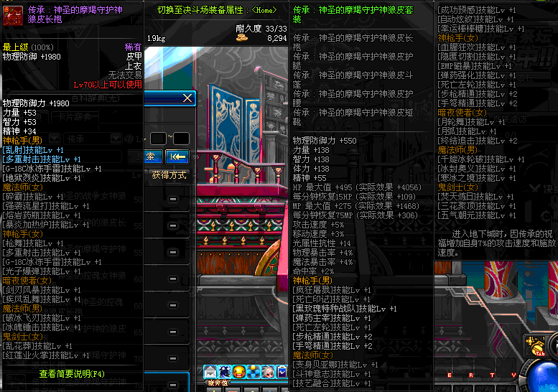Close the dictionary window with X
Screen dimensions: 558x392
187,98
